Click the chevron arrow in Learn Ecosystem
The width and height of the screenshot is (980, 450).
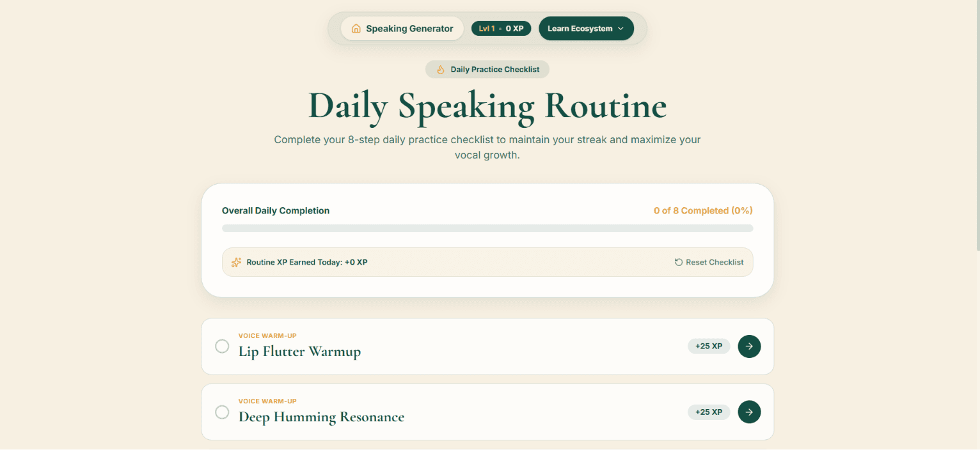(x=620, y=29)
